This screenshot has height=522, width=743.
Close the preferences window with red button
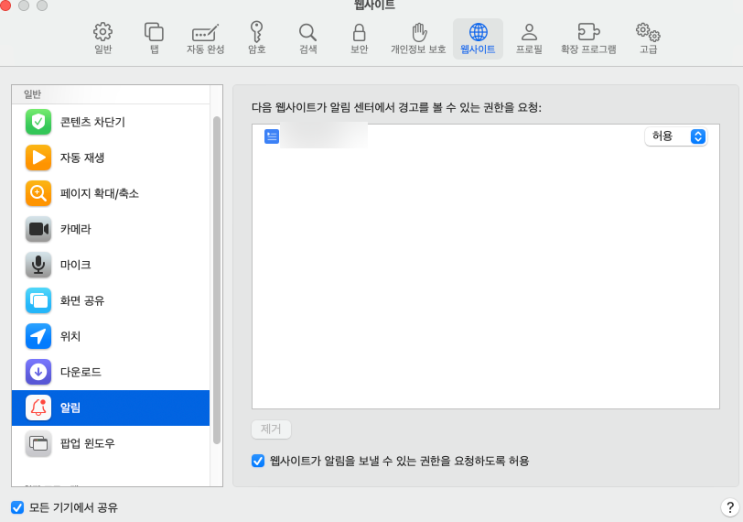point(5,5)
